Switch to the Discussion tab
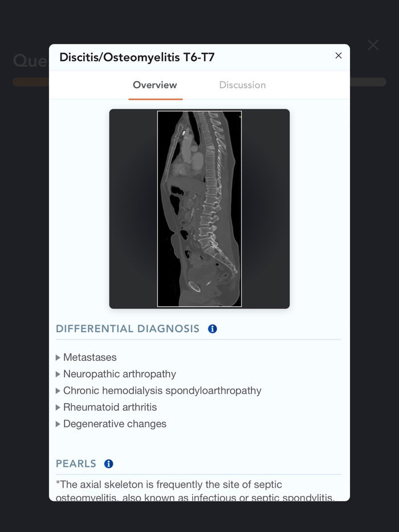This screenshot has width=399, height=532. 242,84
